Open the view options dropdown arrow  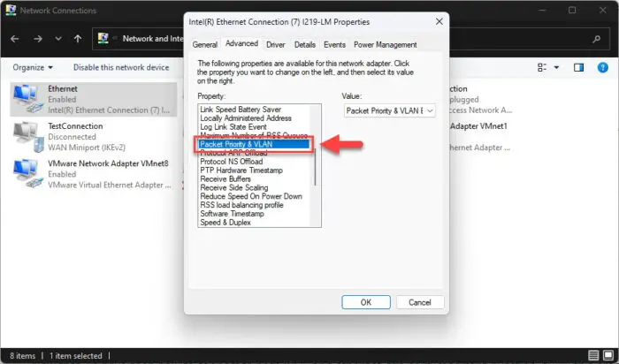tap(556, 67)
